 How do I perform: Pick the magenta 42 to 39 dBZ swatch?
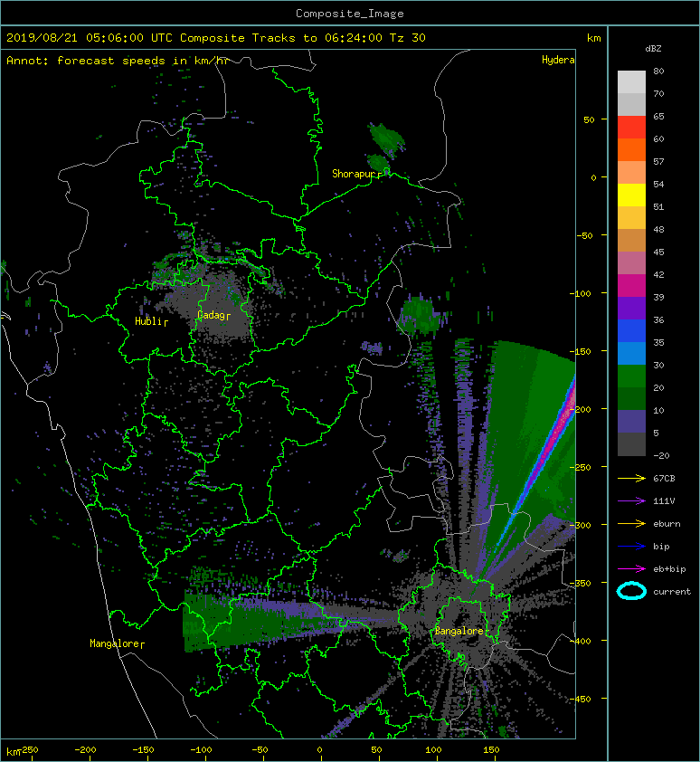pyautogui.click(x=631, y=286)
